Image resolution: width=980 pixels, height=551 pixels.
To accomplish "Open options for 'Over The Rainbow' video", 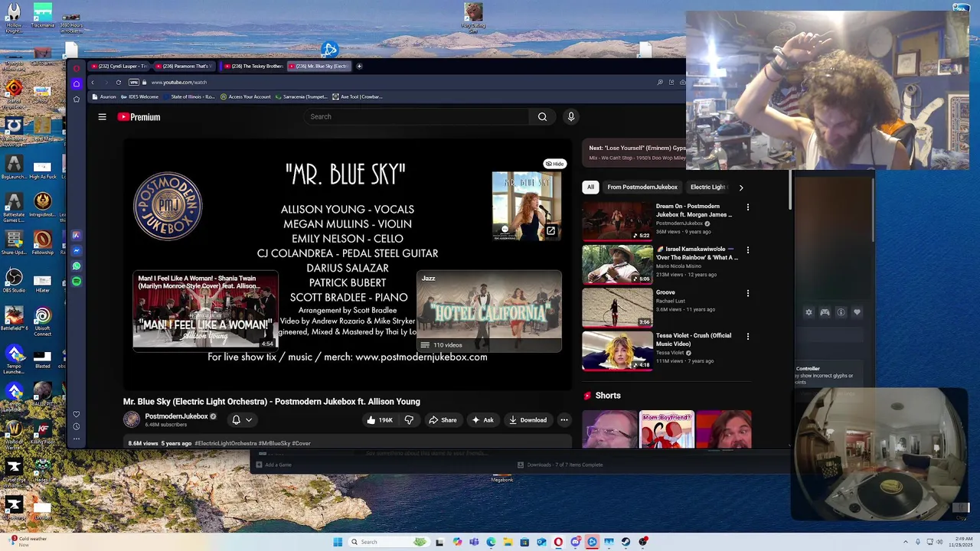I will point(748,249).
